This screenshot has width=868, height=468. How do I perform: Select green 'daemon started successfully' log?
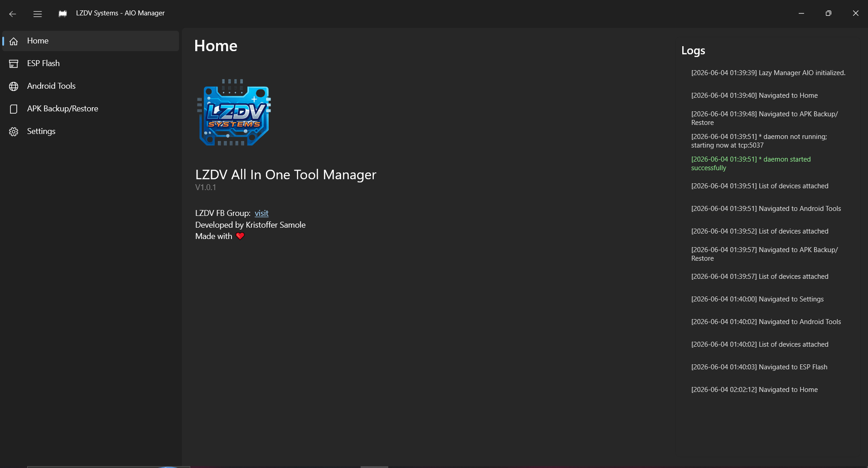(751, 163)
